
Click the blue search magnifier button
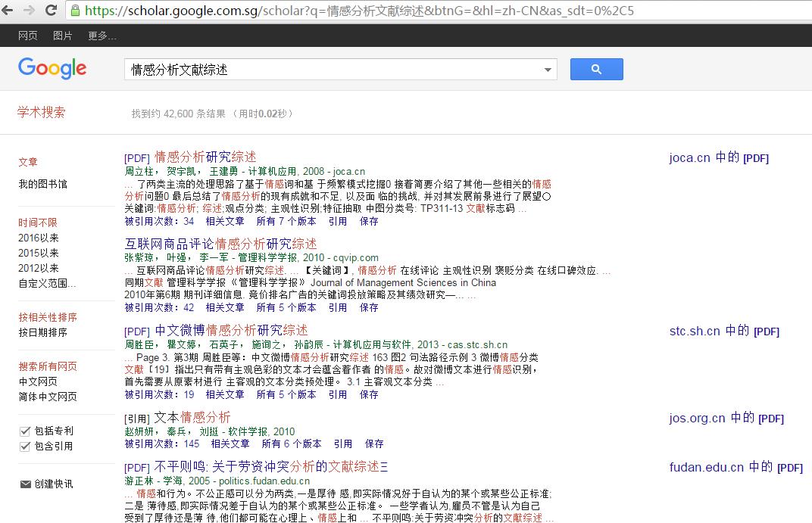(x=596, y=69)
